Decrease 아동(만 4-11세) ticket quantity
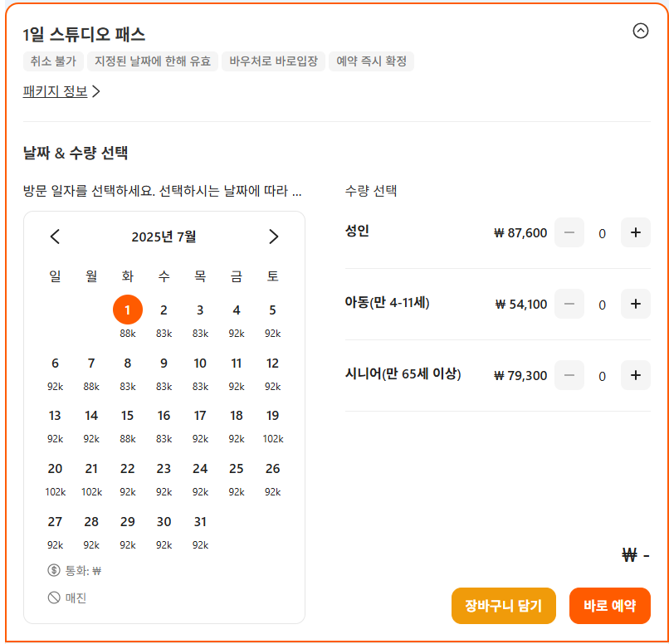669x644 pixels. click(569, 304)
